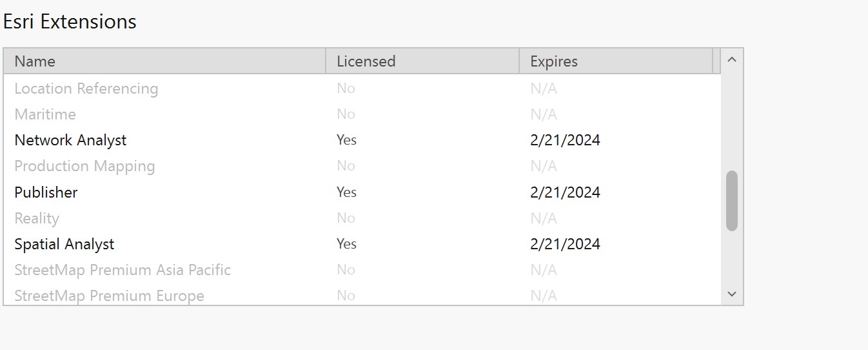Click the No value for Maritime

(346, 114)
